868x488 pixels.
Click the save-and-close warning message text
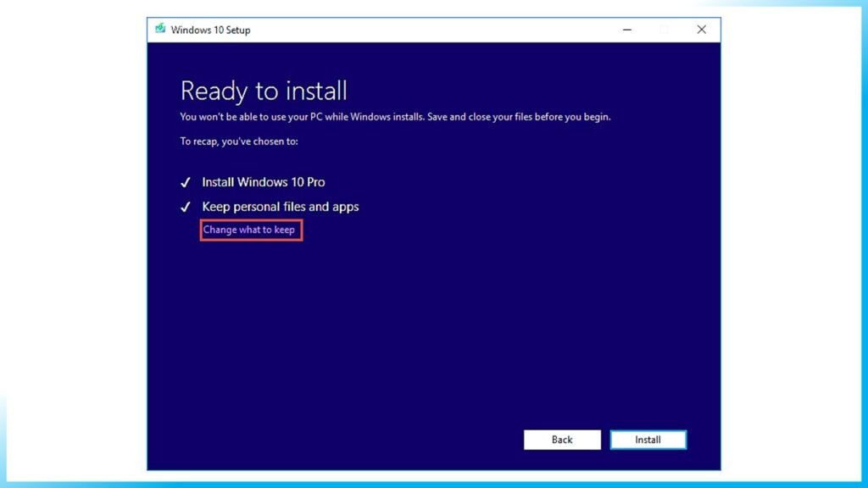click(x=394, y=116)
